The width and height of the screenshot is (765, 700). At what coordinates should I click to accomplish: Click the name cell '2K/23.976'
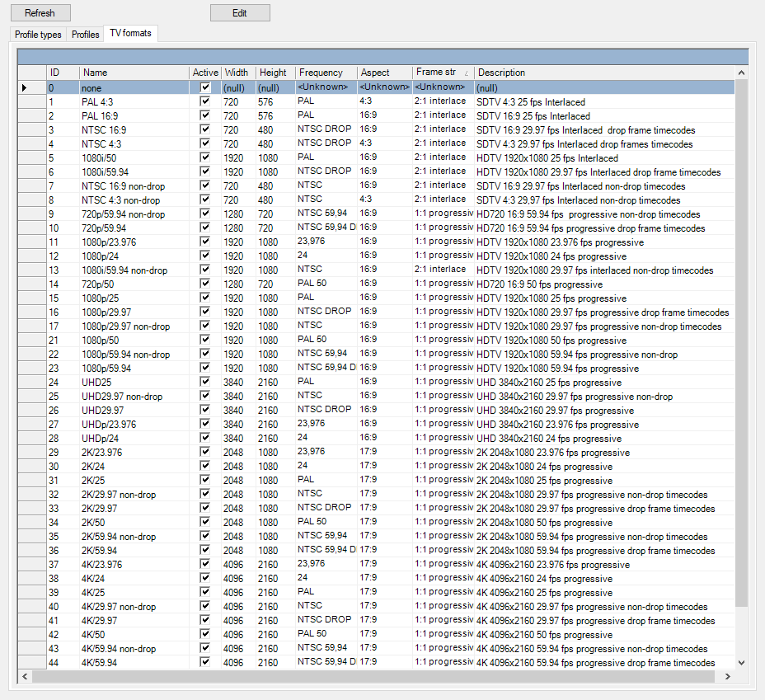pos(134,452)
